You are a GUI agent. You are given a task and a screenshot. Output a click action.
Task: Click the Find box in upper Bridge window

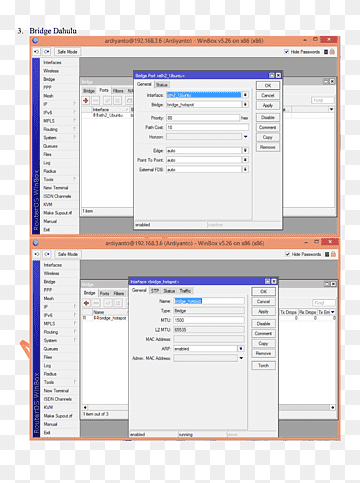323,100
